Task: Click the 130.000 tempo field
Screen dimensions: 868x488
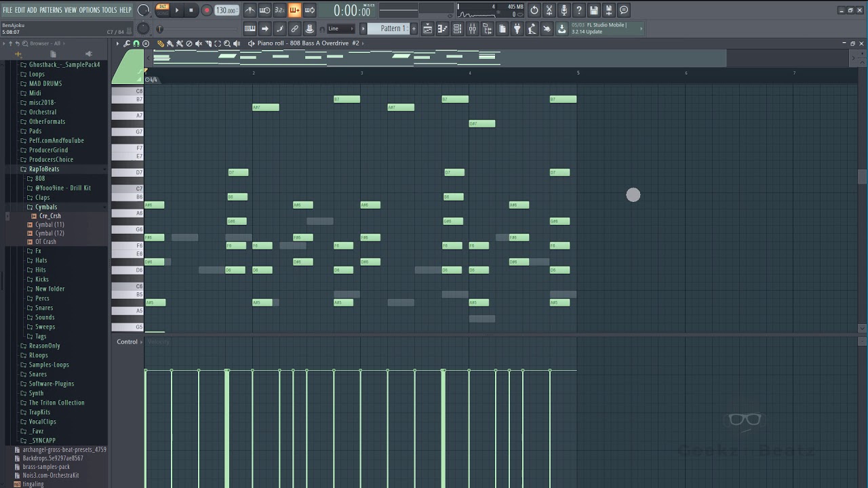Action: (226, 10)
